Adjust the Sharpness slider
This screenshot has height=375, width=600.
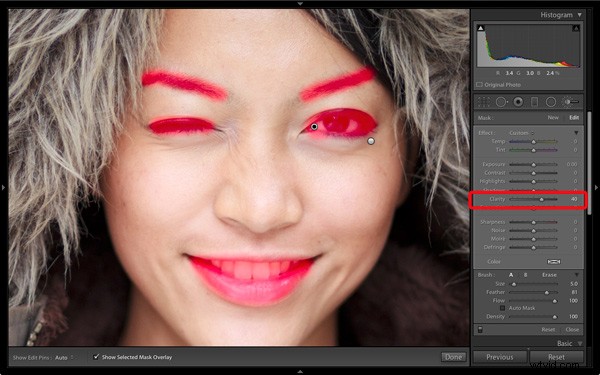point(533,222)
